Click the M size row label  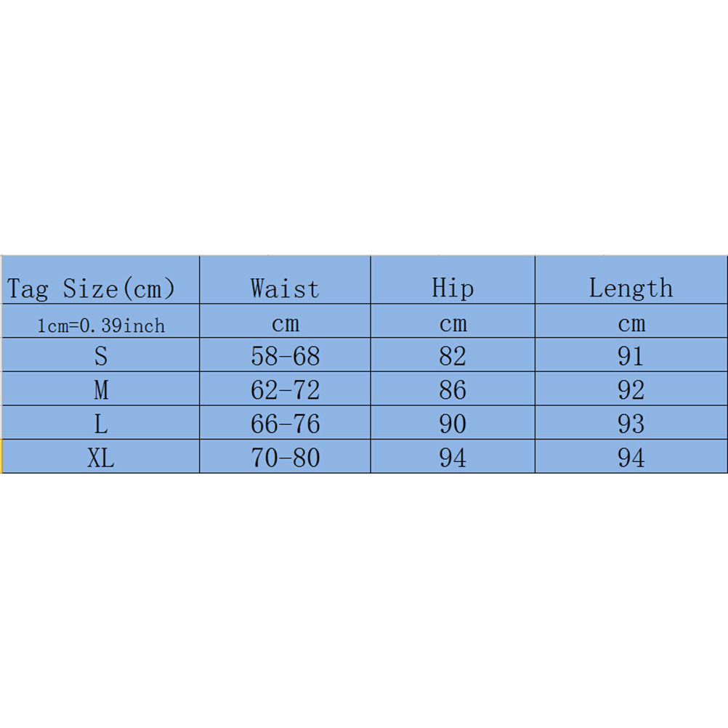[x=101, y=390]
